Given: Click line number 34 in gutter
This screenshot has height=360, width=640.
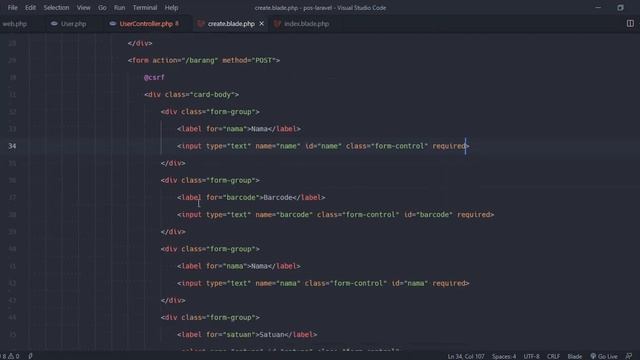Looking at the screenshot, I should tap(12, 146).
